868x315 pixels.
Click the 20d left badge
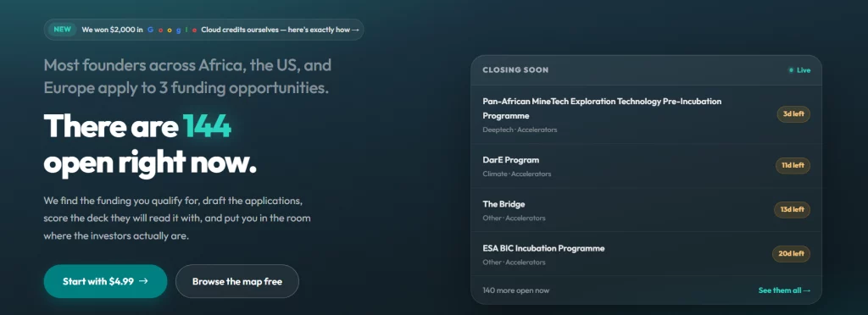click(x=791, y=254)
